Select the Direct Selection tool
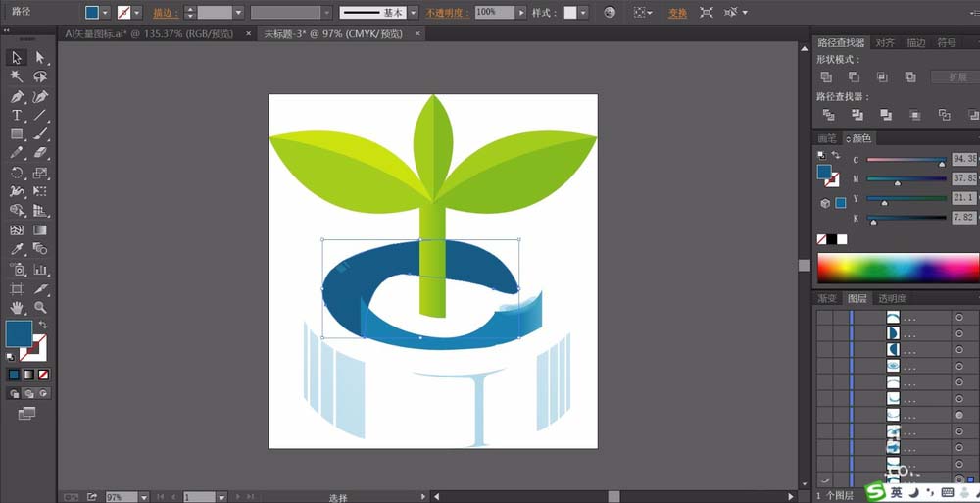 click(x=40, y=58)
